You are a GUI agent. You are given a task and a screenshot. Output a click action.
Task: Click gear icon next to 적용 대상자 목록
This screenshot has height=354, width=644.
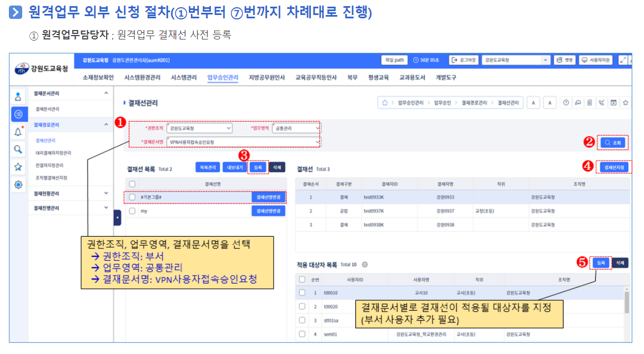coord(365,265)
